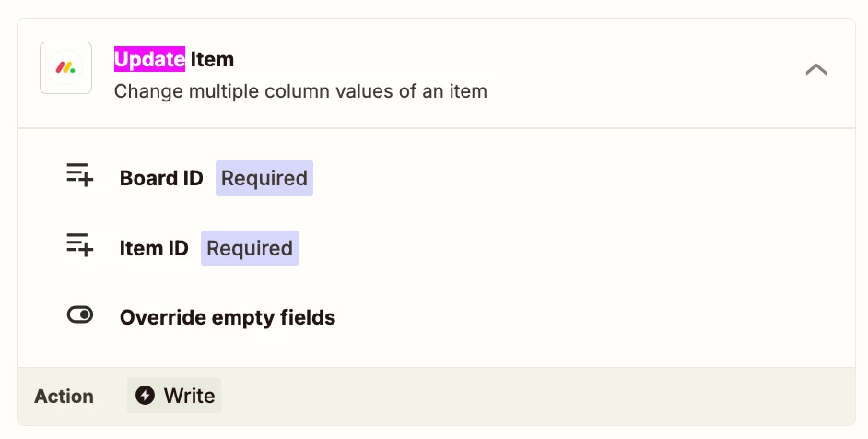The image size is (868, 439).
Task: Click the Board ID list-plus icon
Action: (x=80, y=174)
